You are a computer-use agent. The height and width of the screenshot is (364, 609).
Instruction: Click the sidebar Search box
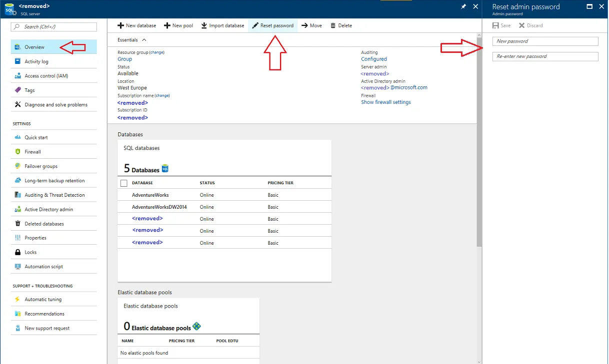[54, 26]
